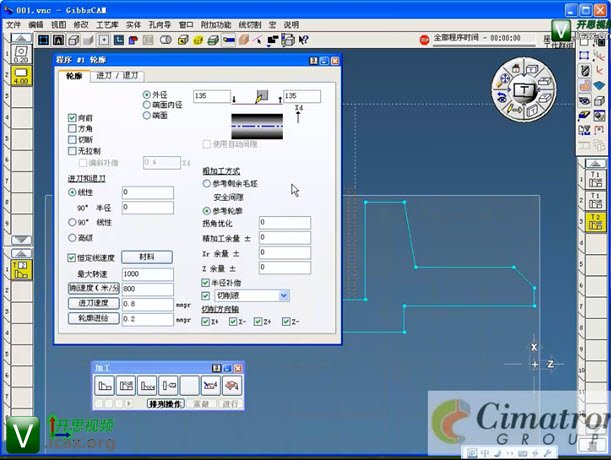Uncheck the 半径补偿 checkbox
The width and height of the screenshot is (611, 460).
click(x=207, y=283)
